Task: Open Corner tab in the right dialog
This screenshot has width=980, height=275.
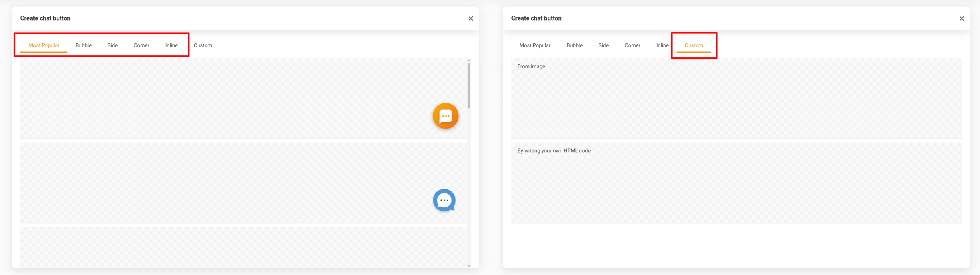Action: click(632, 45)
